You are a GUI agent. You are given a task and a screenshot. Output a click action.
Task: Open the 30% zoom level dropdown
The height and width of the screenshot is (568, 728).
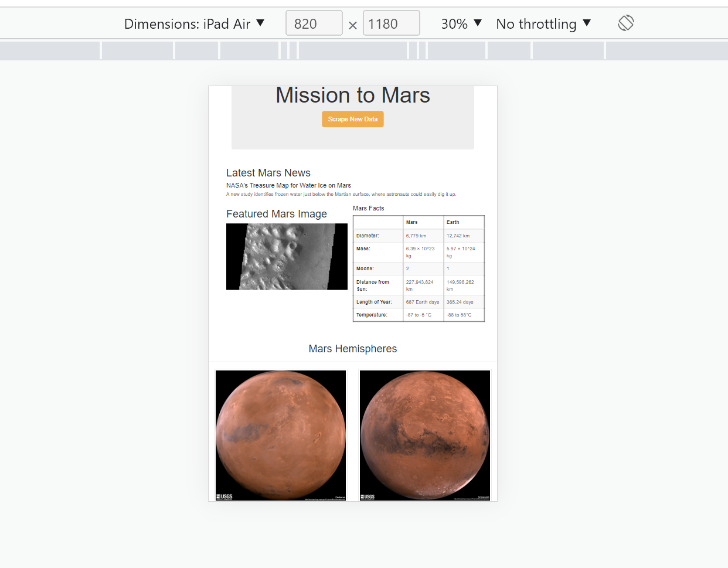(461, 24)
